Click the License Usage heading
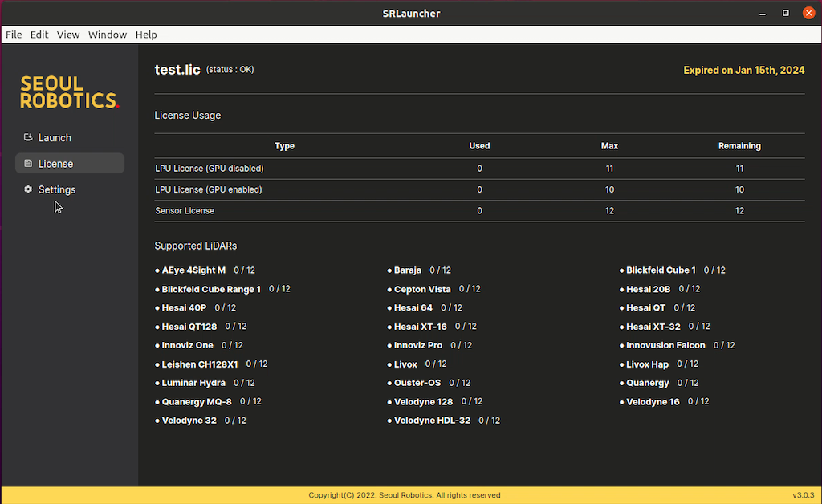 pos(188,116)
